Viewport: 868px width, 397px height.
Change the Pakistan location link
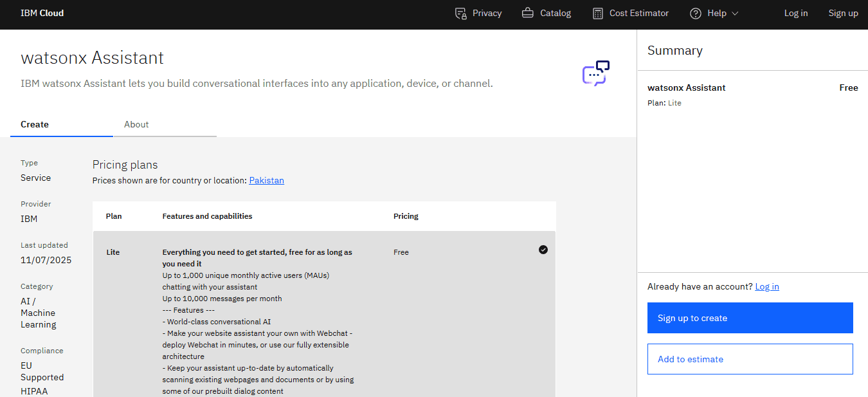[x=267, y=181]
